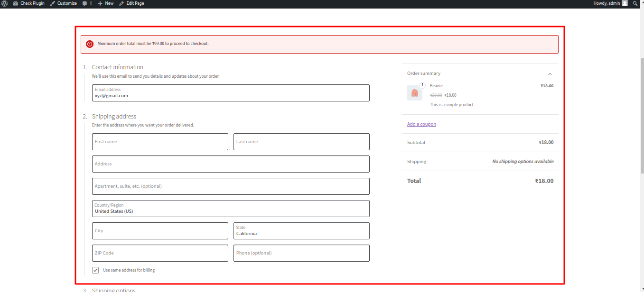Click the New plus icon
644x292 pixels.
coord(100,3)
